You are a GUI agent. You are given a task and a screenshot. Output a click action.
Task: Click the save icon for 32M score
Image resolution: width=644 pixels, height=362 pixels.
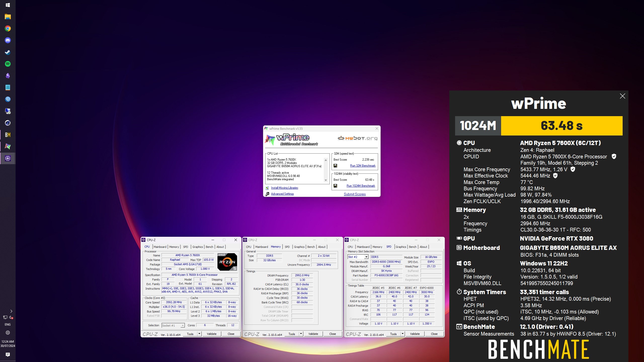pos(335,166)
